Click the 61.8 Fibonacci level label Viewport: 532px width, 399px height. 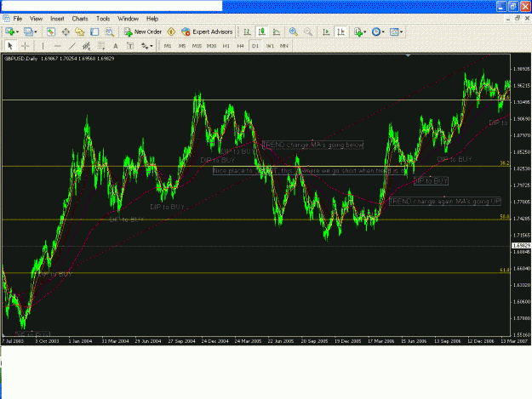[x=505, y=271]
